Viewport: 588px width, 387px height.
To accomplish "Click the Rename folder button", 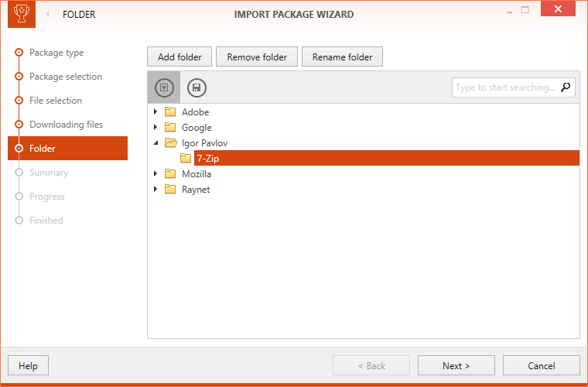I will 343,57.
